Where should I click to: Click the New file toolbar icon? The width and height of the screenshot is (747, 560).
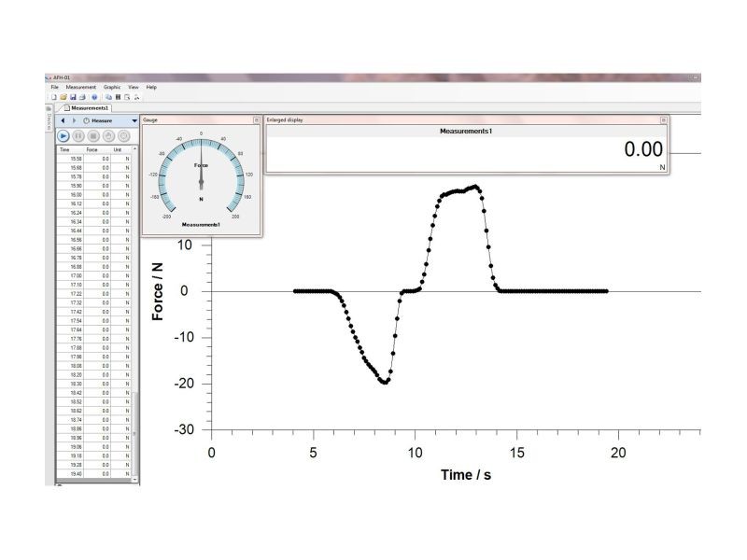pyautogui.click(x=54, y=96)
